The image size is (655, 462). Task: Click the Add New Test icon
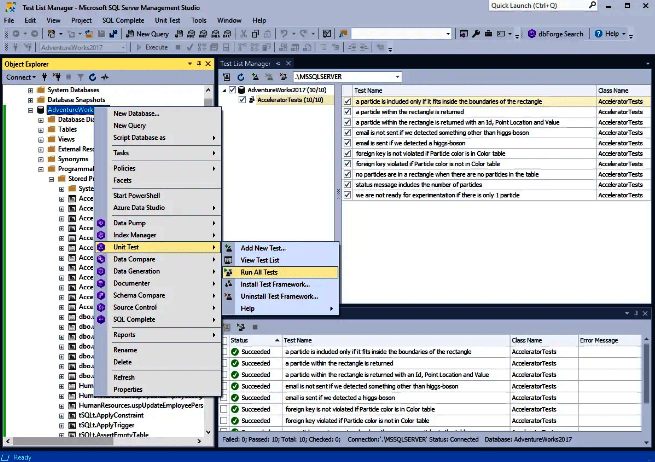point(228,248)
